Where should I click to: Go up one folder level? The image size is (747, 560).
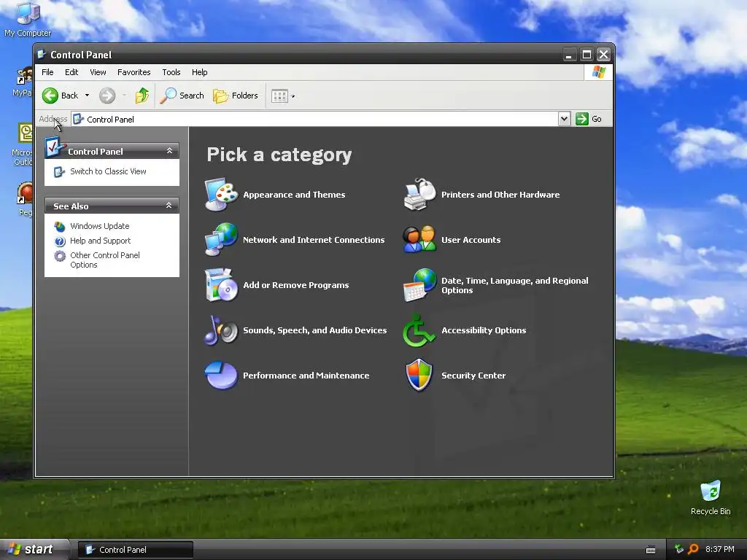pos(142,96)
